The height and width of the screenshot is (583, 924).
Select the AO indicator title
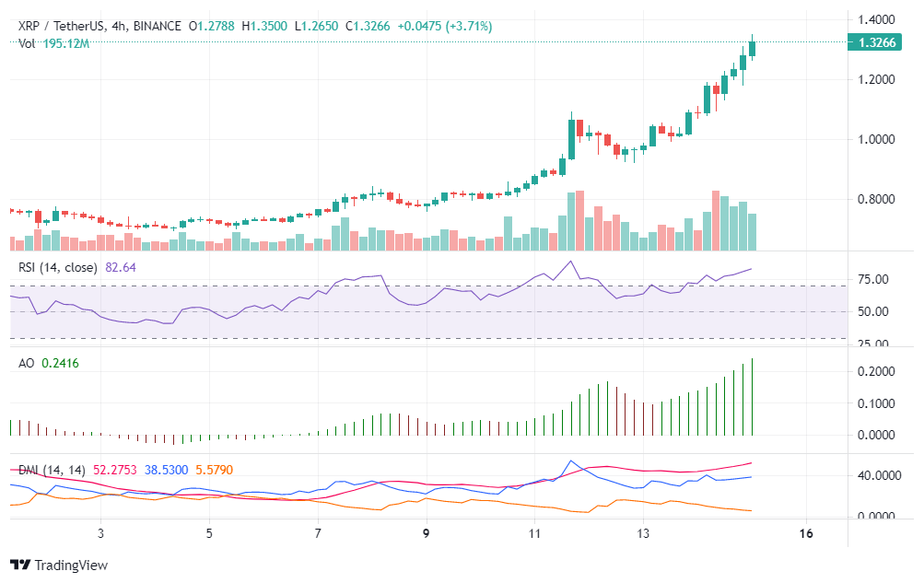(x=27, y=364)
